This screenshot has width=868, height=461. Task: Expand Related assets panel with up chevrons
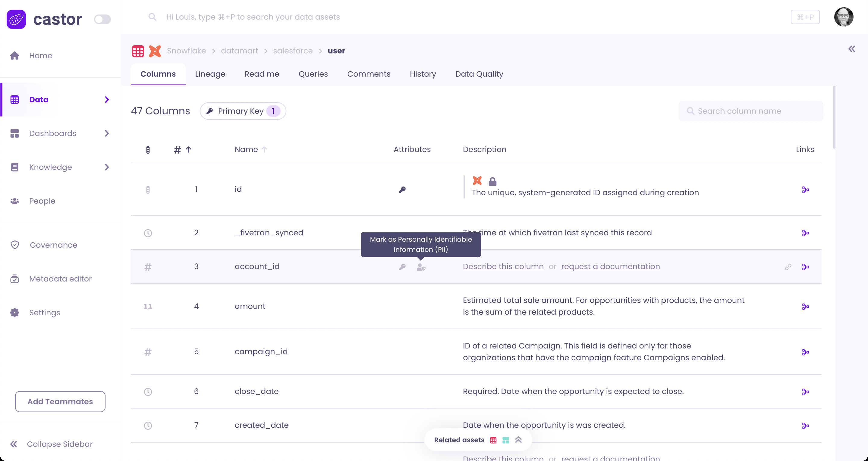click(518, 440)
